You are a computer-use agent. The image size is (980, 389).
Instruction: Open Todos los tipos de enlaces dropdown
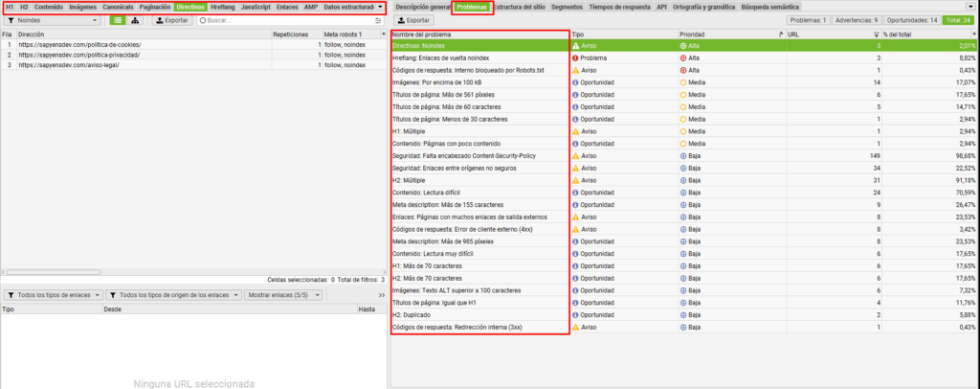pyautogui.click(x=53, y=295)
